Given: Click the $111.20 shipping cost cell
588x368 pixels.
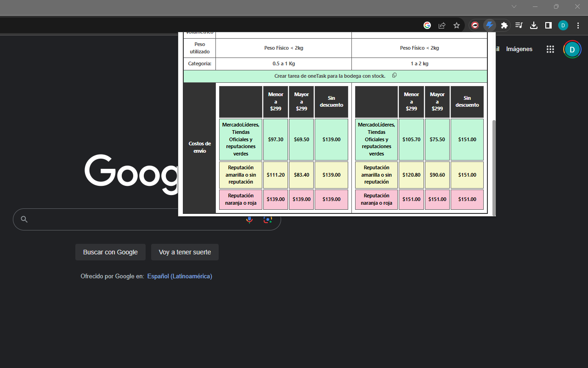Looking at the screenshot, I should click(x=276, y=175).
